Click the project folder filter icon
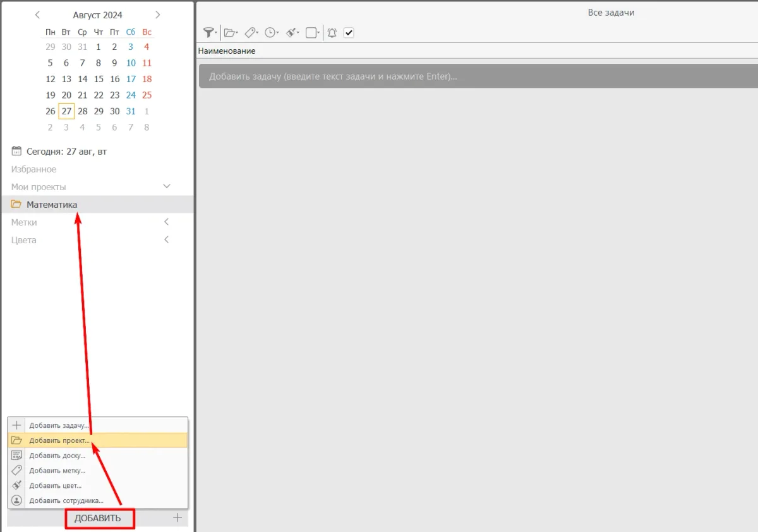The height and width of the screenshot is (532, 758). 231,33
